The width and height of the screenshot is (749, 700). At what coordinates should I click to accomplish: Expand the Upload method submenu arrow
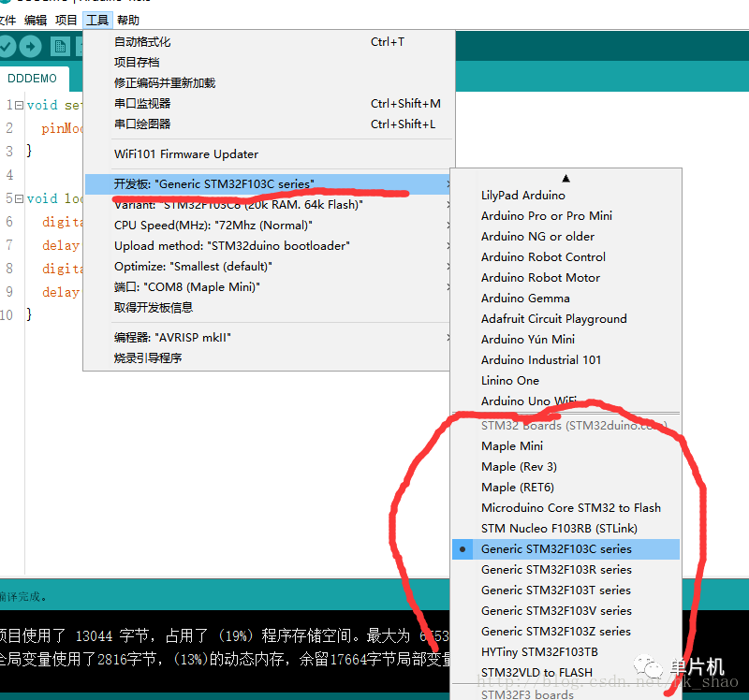448,245
